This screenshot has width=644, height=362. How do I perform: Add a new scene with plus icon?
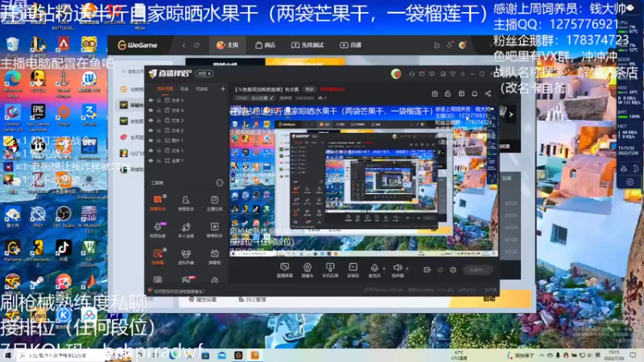pos(223,88)
